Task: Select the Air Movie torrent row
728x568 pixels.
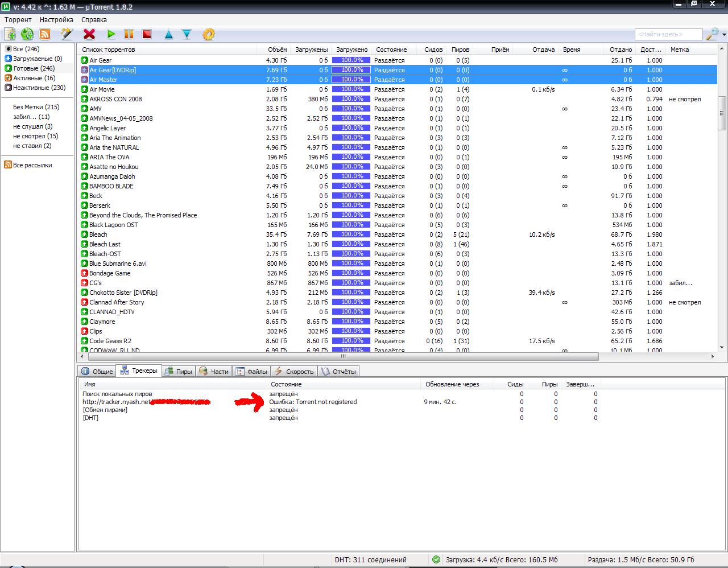Action: [x=397, y=89]
